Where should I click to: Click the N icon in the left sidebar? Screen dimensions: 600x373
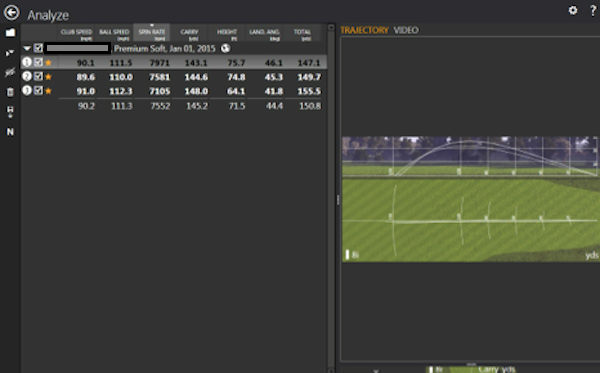(x=10, y=132)
